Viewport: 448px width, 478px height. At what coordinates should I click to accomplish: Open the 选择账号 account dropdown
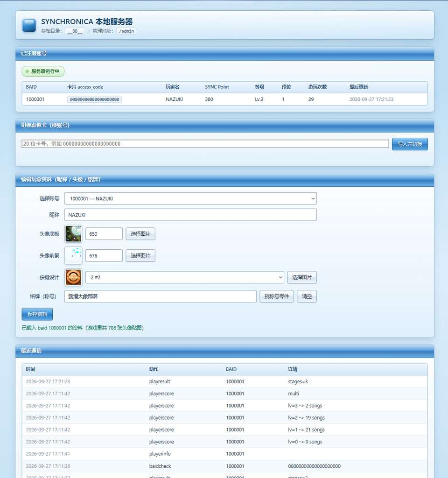coord(190,198)
